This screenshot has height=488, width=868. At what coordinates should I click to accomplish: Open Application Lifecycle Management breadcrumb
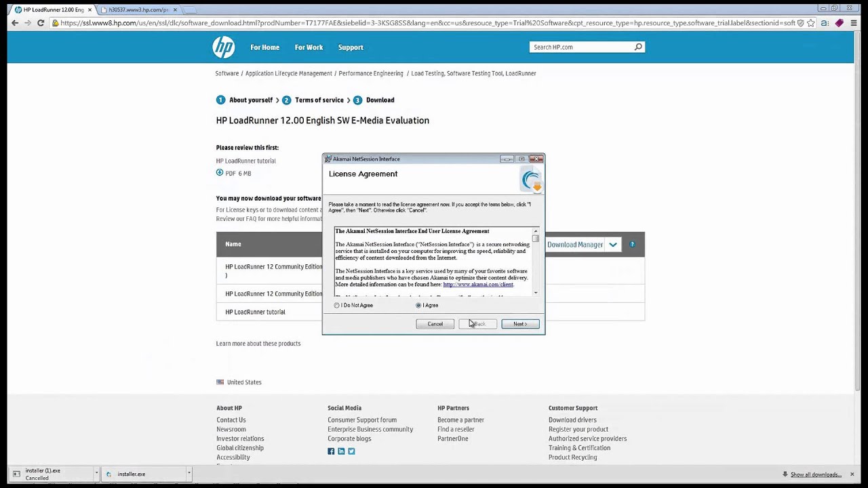pos(289,73)
